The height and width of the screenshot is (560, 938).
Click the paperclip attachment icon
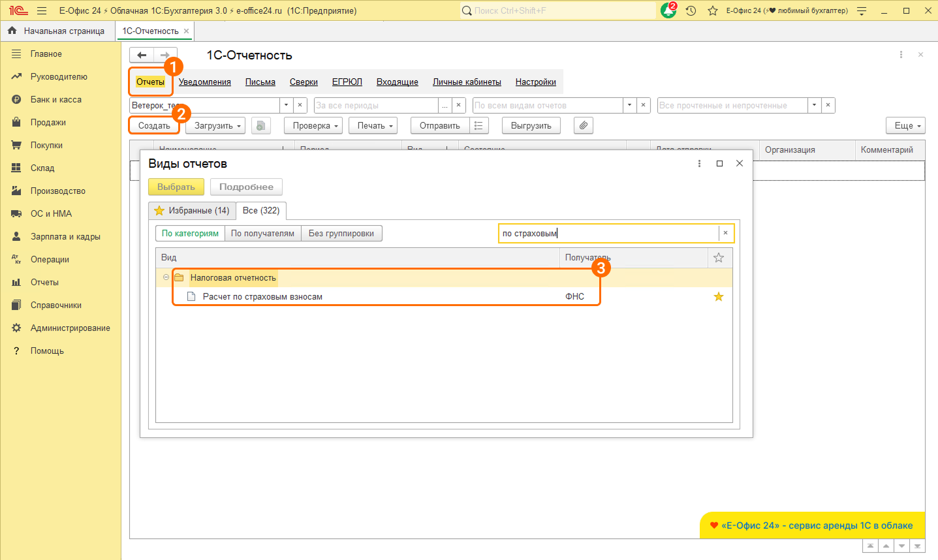point(584,125)
